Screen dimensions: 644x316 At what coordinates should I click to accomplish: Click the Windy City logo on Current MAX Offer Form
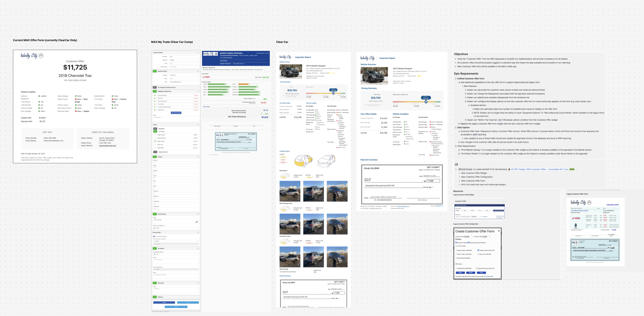click(29, 56)
